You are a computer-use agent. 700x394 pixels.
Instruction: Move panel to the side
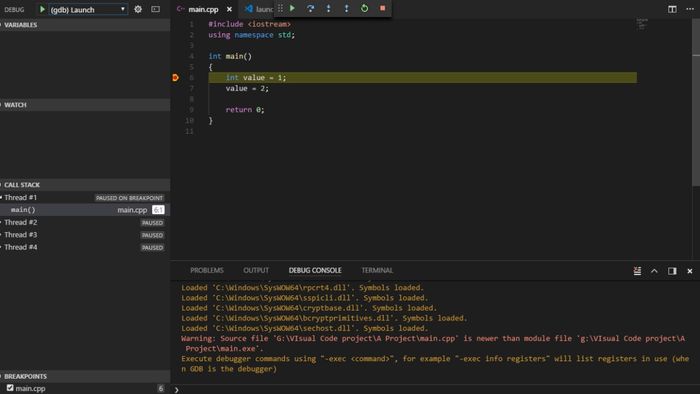pyautogui.click(x=672, y=271)
